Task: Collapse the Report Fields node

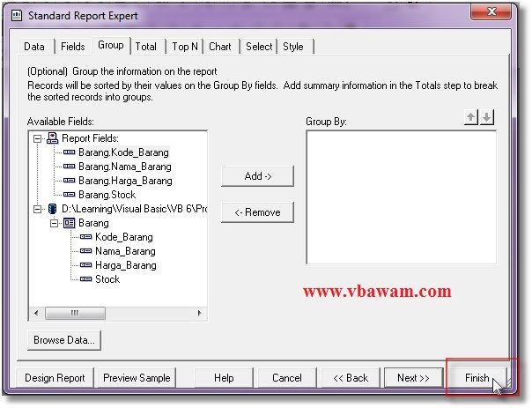Action: tap(37, 138)
